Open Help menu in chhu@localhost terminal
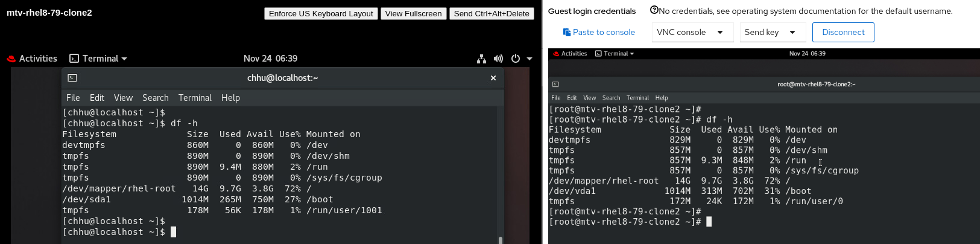Viewport: 980px width, 244px height. (230, 98)
